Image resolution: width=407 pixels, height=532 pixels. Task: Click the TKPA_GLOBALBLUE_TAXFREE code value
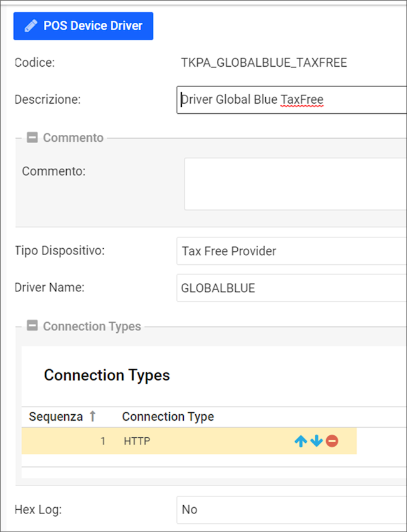click(264, 62)
